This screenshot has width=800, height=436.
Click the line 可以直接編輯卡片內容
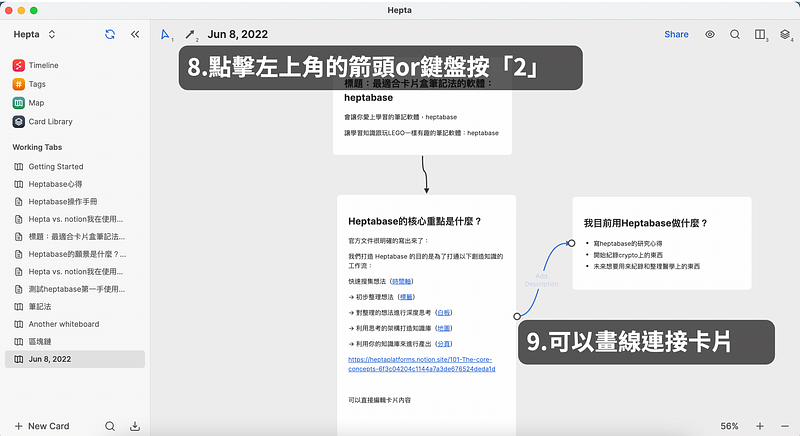379,400
